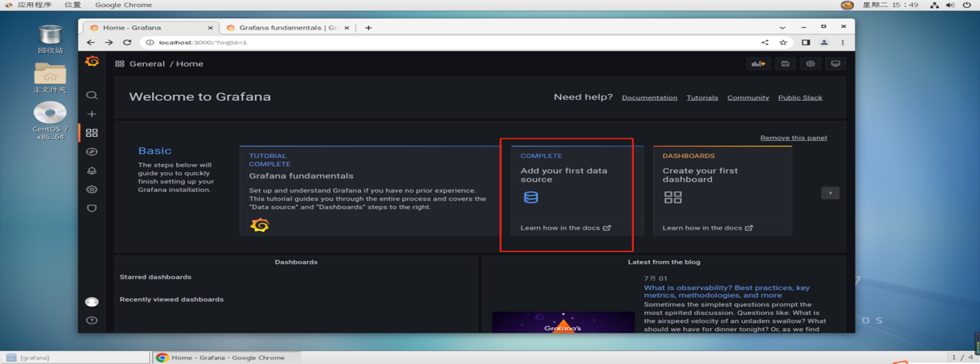Viewport: 980px width, 364px height.
Task: Show next setup step with right arrow
Action: coord(830,193)
